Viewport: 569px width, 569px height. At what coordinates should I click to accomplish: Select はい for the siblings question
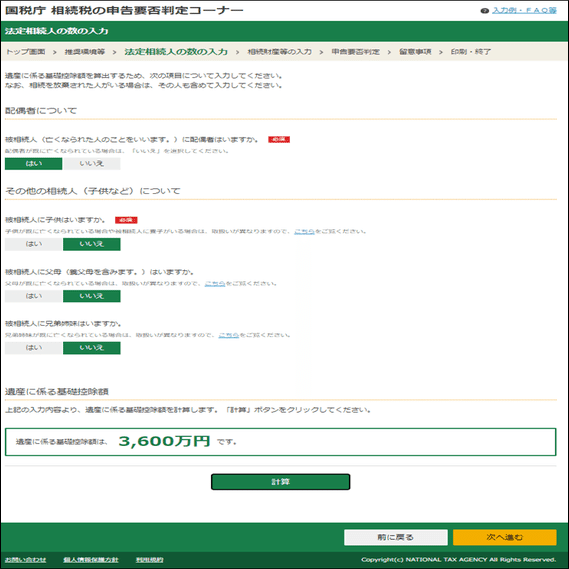[34, 348]
